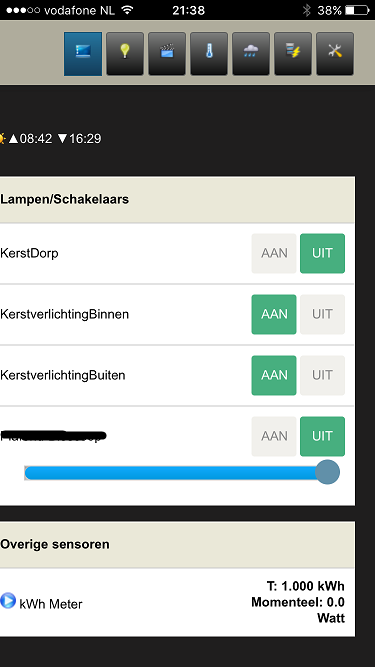Turn KerstDorp on with AAN

[x=274, y=253]
